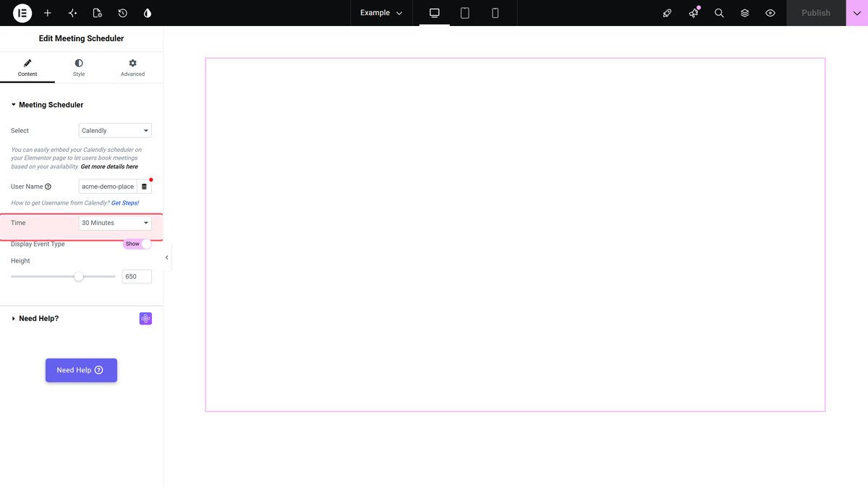Open the Finder search icon
The width and height of the screenshot is (868, 488).
pyautogui.click(x=719, y=13)
